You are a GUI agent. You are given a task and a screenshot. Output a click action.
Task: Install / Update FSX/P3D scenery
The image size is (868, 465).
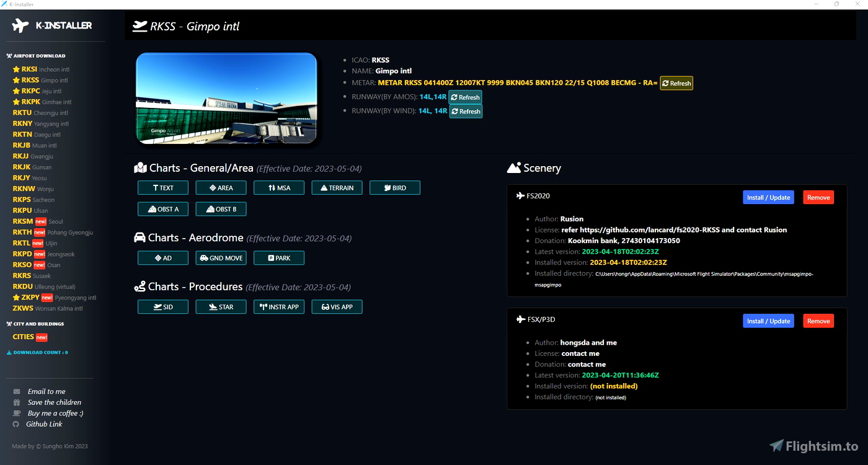pos(768,321)
